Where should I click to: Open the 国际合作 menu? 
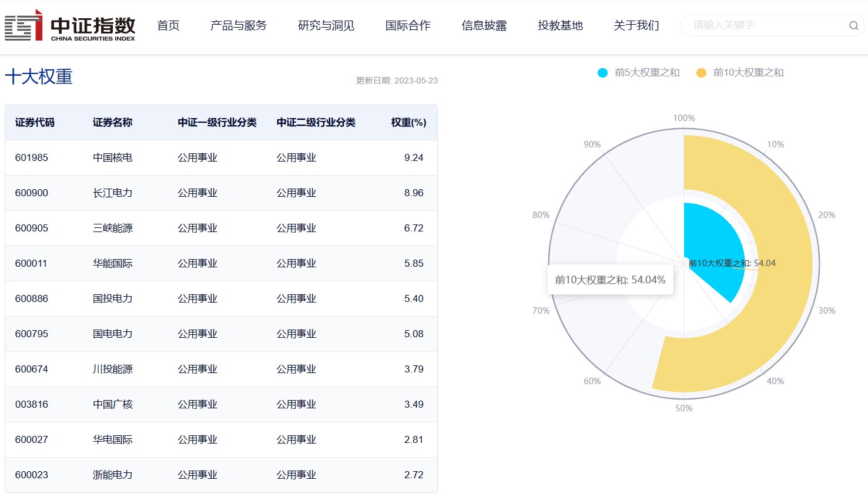point(408,25)
